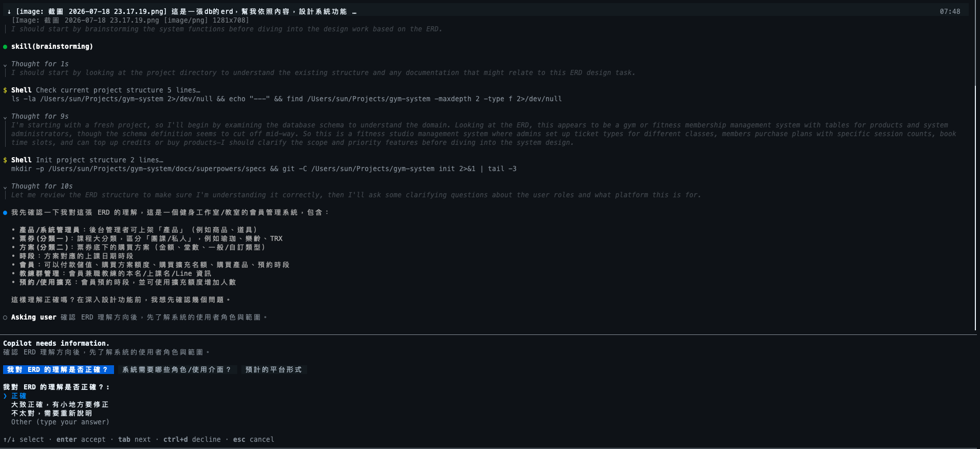Select 大致正確，有小地方要修正 option
980x449 pixels.
click(60, 405)
